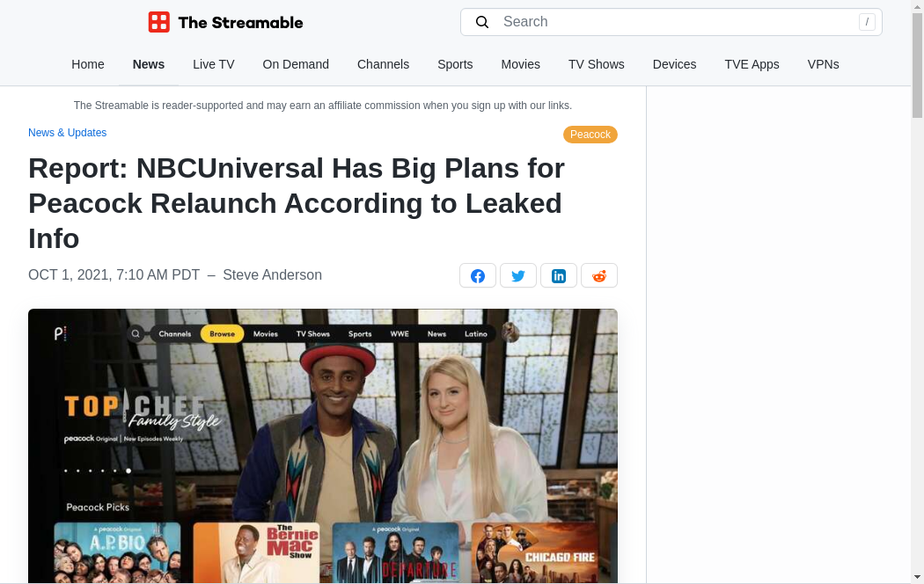This screenshot has height=584, width=924.
Task: Share article on Reddit
Action: tap(599, 275)
